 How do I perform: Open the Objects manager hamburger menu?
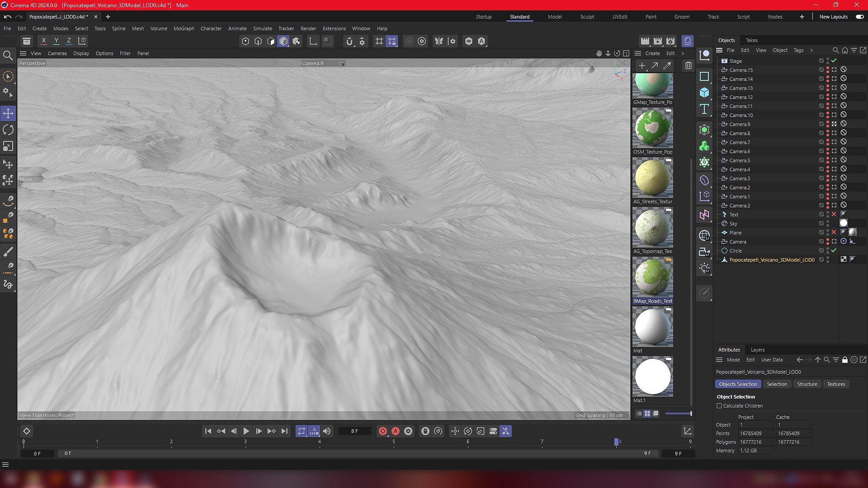tap(719, 50)
